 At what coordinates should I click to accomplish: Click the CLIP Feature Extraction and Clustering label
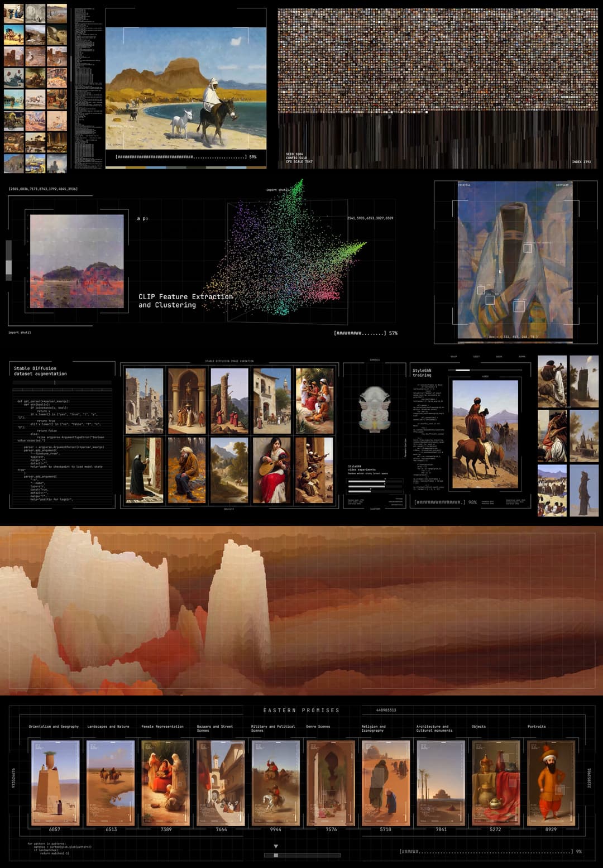coord(186,301)
